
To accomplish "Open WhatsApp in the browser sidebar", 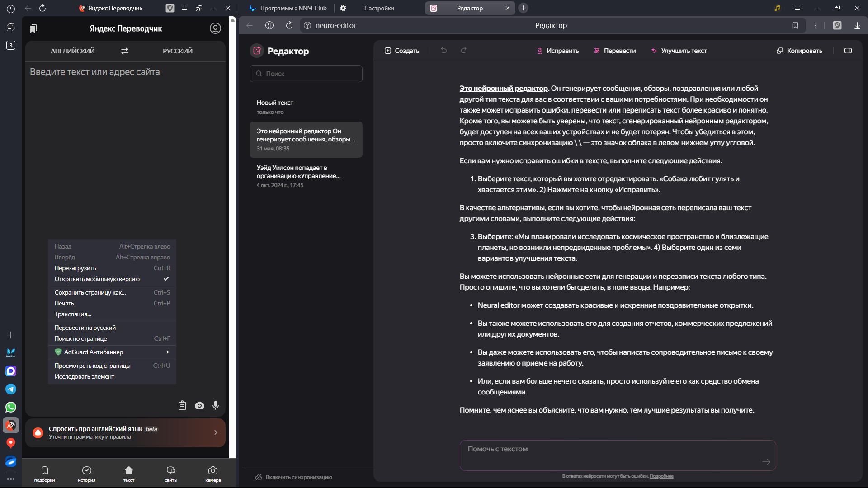I will click(11, 407).
